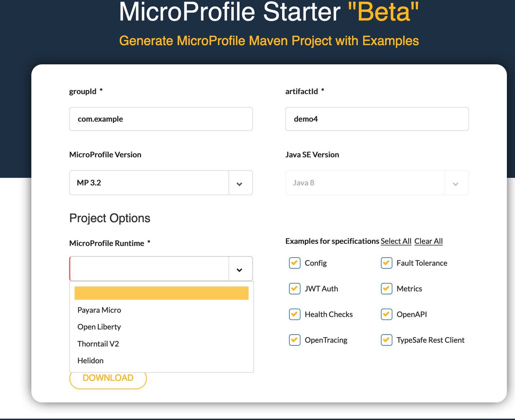Toggle the Health Checks checkbox

click(294, 314)
